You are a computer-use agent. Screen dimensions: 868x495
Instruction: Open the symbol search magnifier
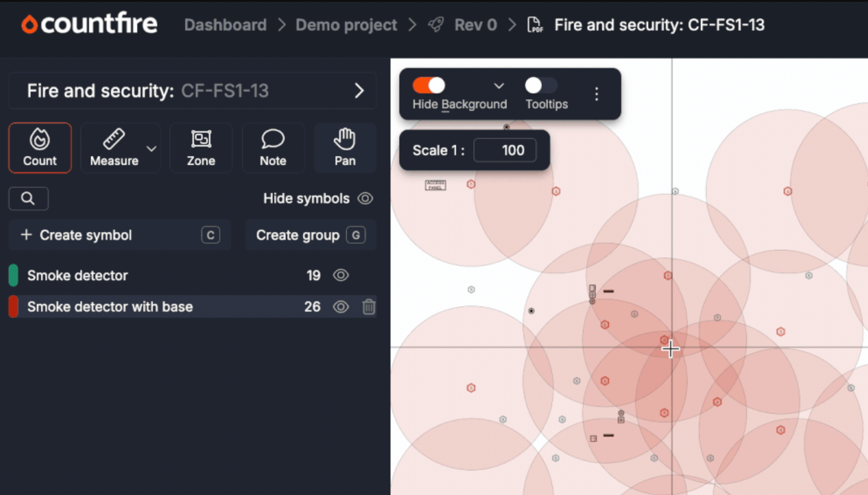(x=28, y=199)
